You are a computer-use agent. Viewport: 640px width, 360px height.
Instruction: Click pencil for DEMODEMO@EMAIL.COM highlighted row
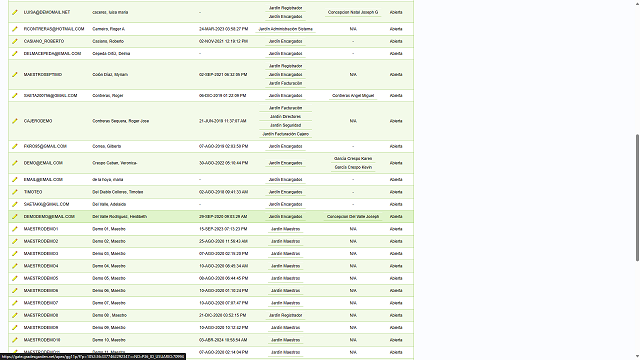15,217
